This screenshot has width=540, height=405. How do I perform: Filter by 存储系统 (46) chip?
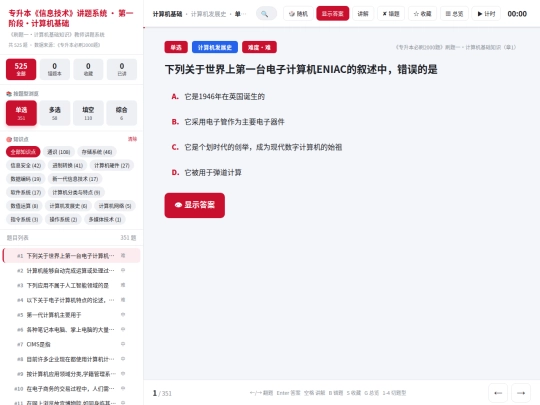(97, 152)
